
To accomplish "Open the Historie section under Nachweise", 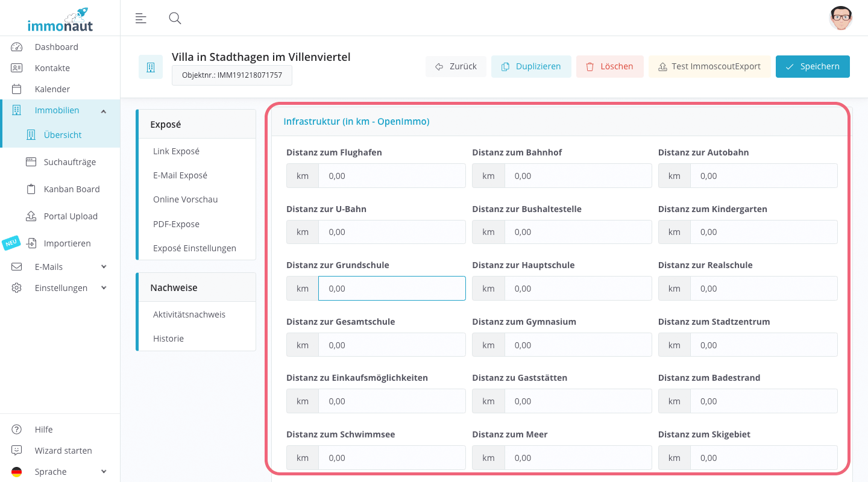I will (x=168, y=338).
